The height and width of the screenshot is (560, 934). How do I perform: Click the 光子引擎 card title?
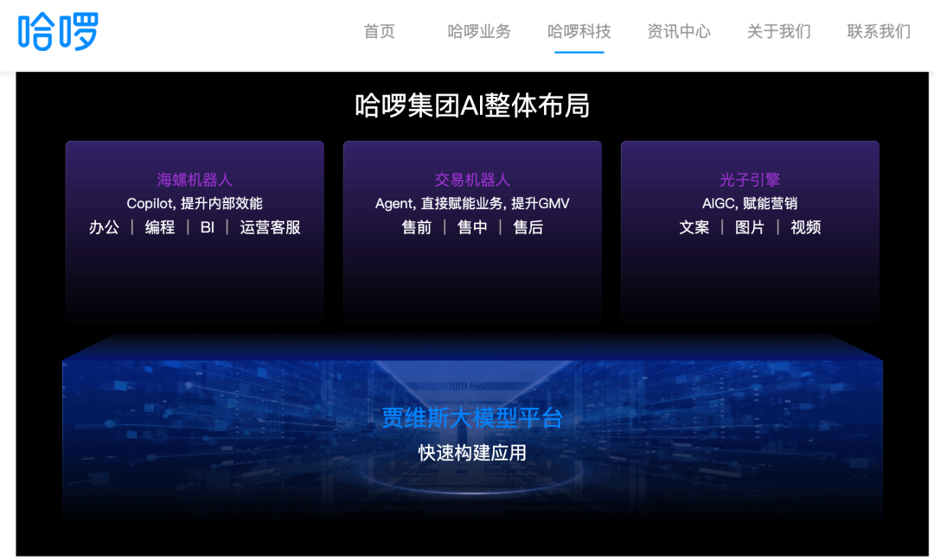coord(750,180)
